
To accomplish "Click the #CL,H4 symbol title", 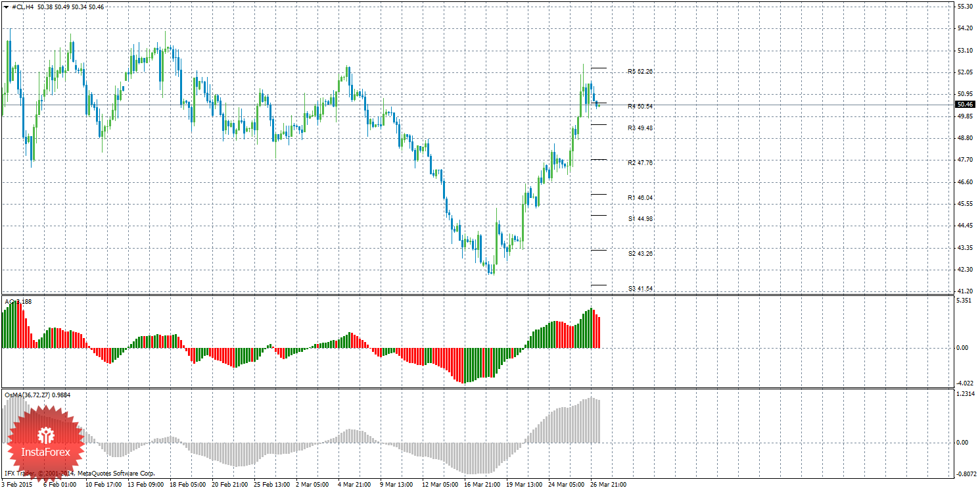I will pos(23,7).
